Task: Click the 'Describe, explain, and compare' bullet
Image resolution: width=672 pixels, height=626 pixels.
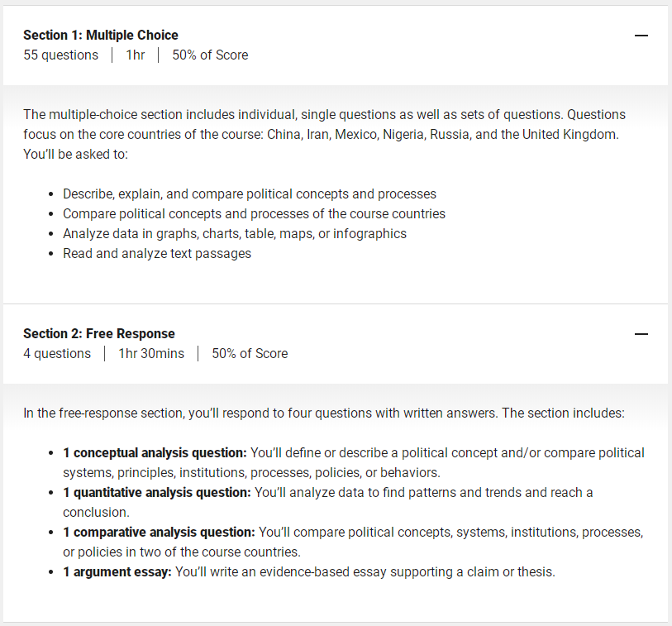Action: click(250, 194)
